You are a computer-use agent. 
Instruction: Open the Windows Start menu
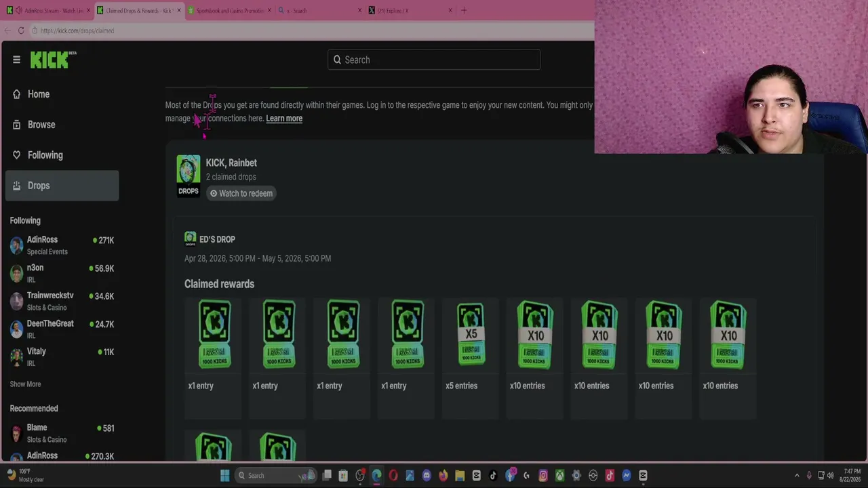tap(225, 475)
